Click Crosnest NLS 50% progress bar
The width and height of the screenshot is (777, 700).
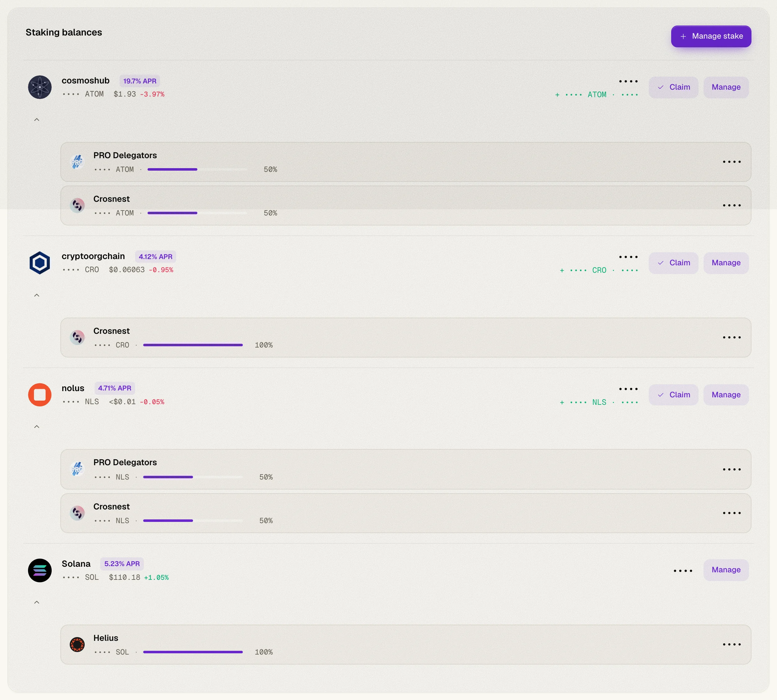point(193,520)
